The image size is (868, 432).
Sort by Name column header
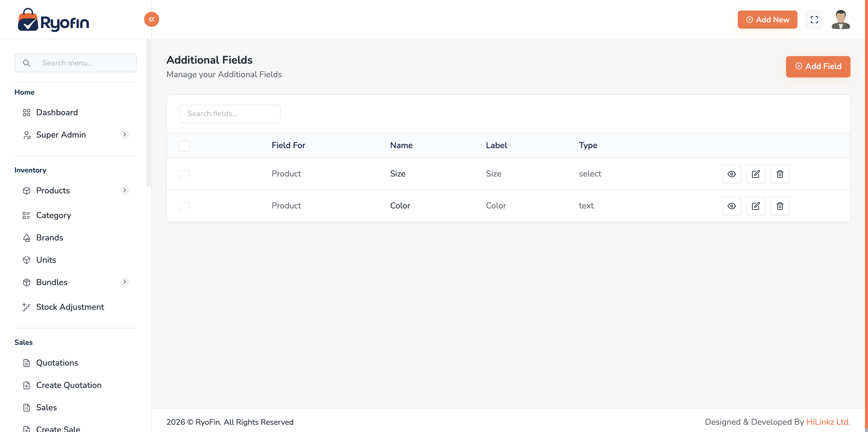coord(401,145)
